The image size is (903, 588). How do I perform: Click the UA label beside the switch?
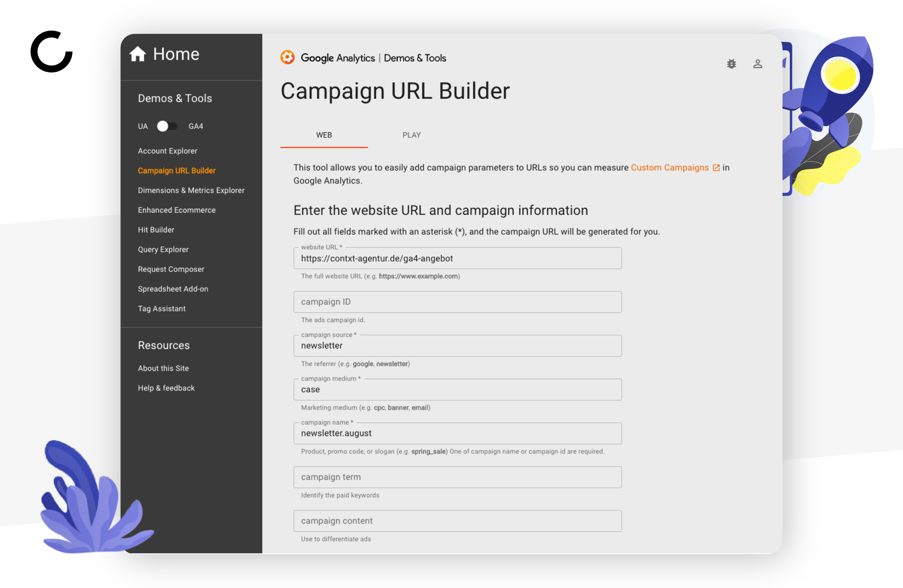143,127
